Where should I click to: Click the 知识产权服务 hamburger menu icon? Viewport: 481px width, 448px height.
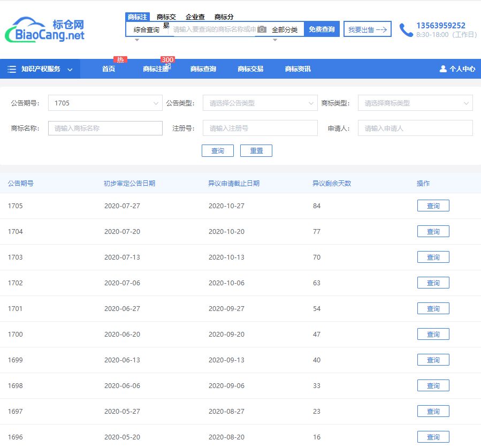[12, 69]
